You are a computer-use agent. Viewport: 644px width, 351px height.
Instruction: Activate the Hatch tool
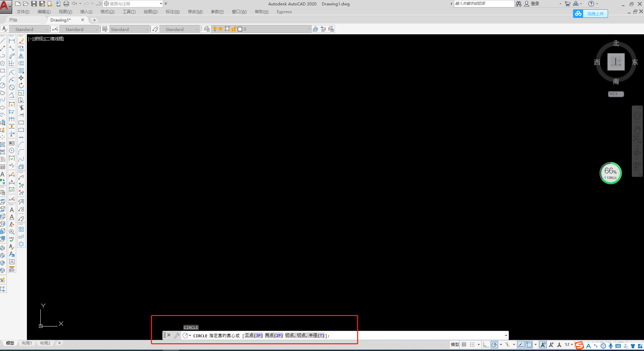coord(3,145)
